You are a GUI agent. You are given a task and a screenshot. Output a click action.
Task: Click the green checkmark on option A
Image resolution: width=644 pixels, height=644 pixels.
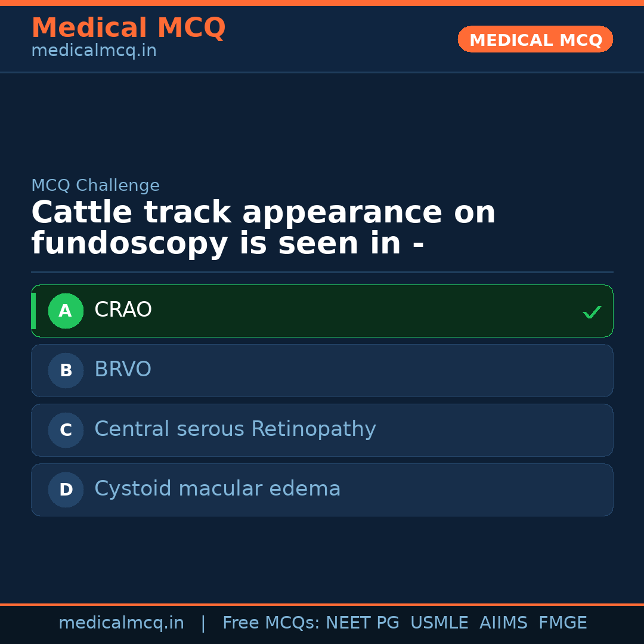point(592,311)
